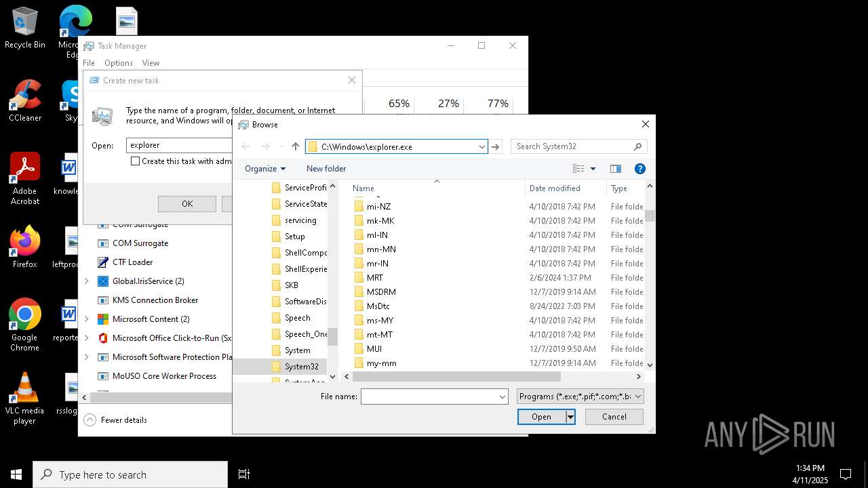Viewport: 868px width, 488px height.
Task: Click the navigation tree vertical scrollbar thumb
Action: [x=332, y=336]
